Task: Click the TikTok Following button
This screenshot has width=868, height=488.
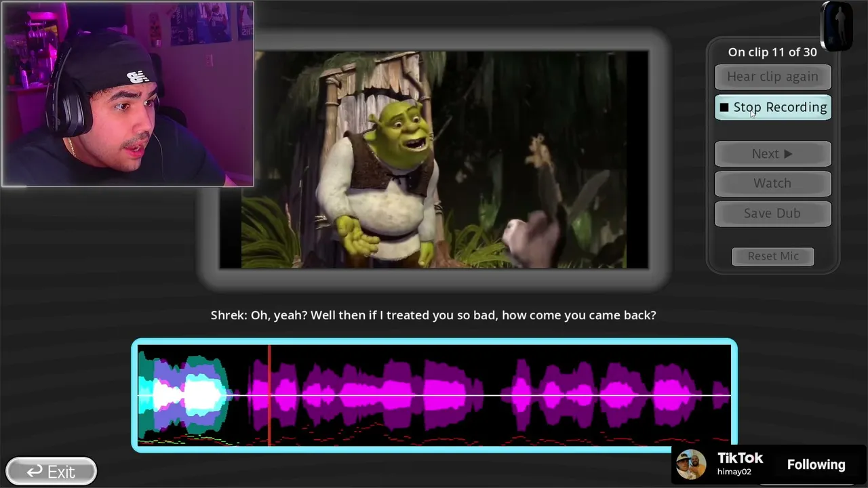Action: coord(816,465)
